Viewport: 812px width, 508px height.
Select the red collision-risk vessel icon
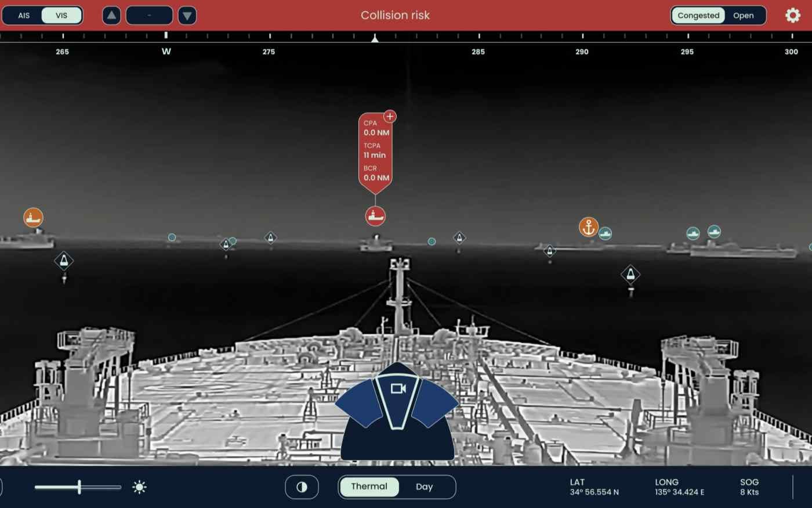coord(375,216)
